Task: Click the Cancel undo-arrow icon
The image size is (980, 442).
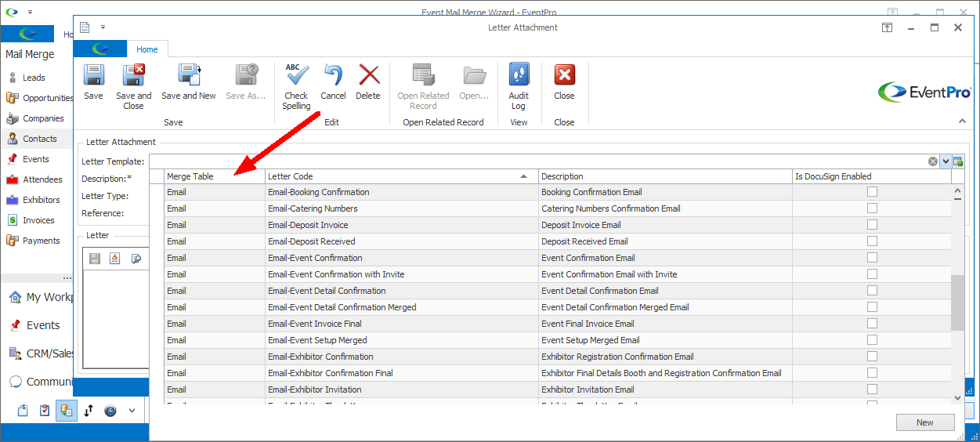Action: tap(333, 75)
